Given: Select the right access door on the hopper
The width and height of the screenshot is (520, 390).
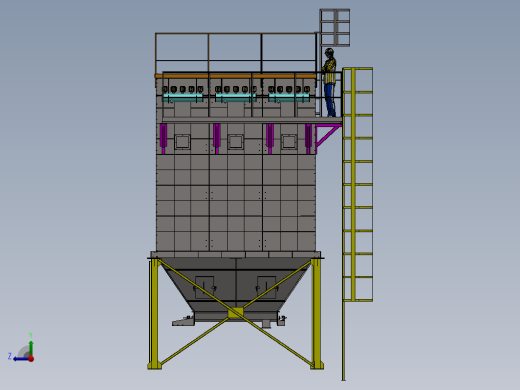Looking at the screenshot, I should click(x=266, y=287).
